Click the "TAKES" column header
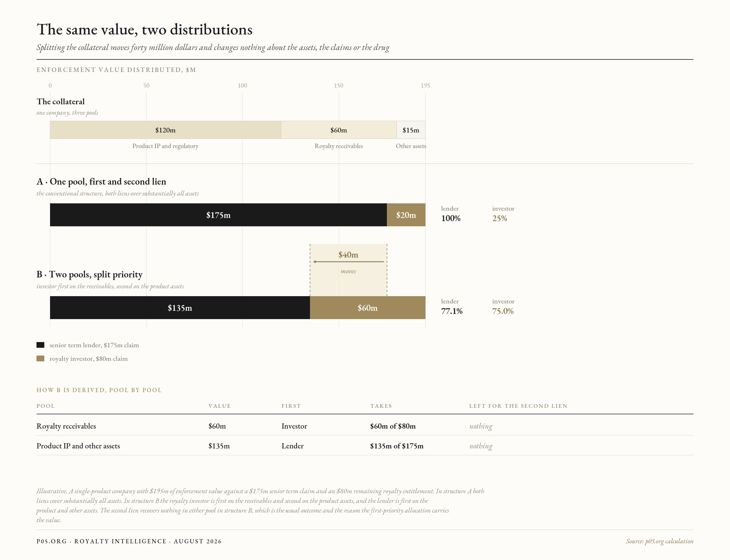 click(x=381, y=406)
